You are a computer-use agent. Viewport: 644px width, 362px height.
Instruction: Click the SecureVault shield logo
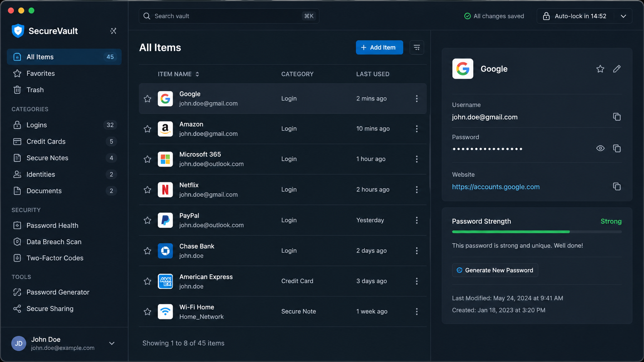[x=18, y=31]
